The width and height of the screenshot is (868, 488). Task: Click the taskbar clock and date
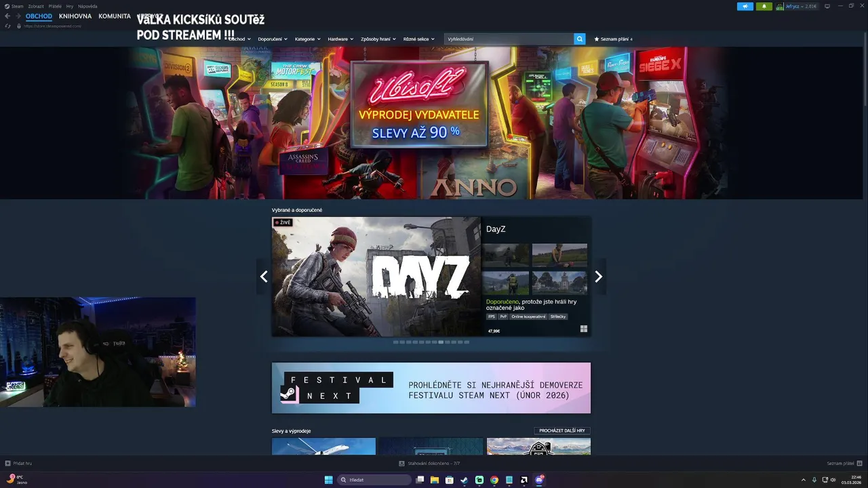[851, 480]
